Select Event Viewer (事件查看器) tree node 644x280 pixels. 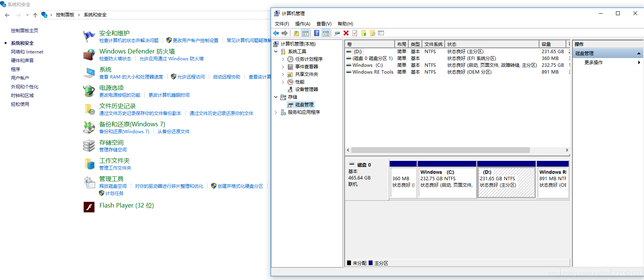point(306,67)
